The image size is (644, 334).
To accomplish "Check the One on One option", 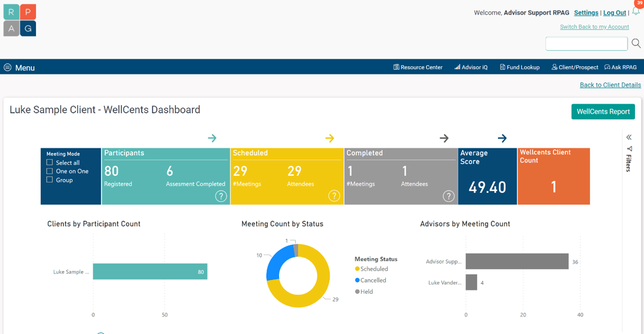I will tap(49, 171).
